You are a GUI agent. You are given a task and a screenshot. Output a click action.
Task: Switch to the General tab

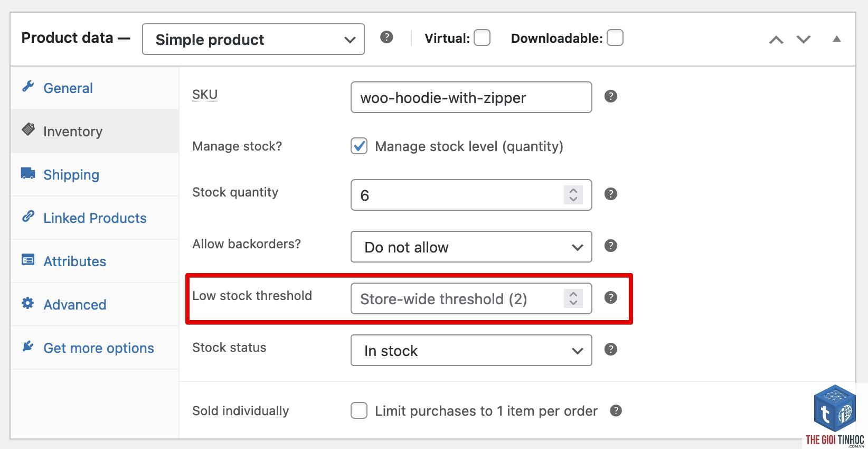pos(95,88)
